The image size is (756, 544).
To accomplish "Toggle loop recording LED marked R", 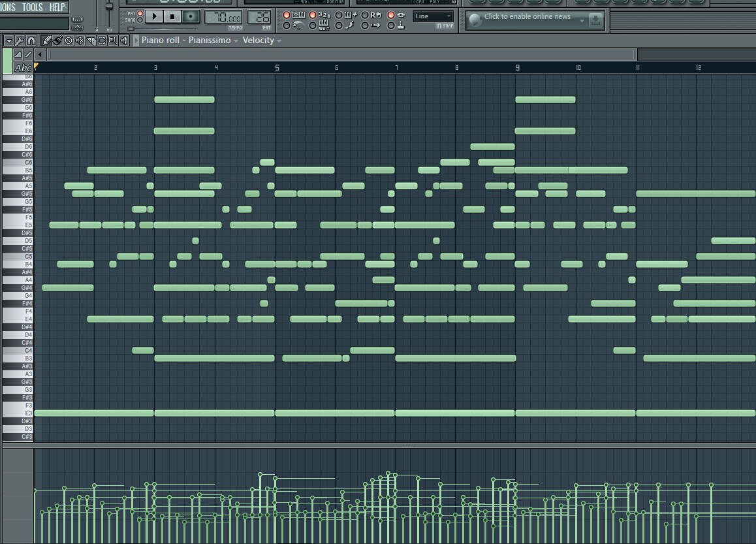I will pos(364,15).
